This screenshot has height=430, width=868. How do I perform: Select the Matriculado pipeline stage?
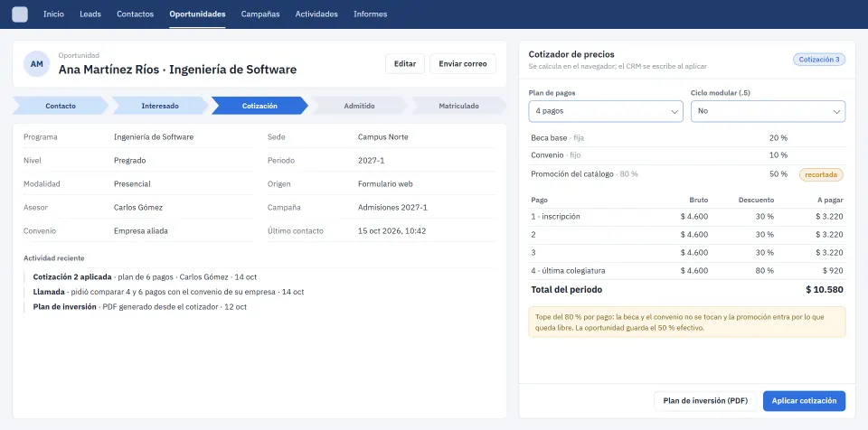tap(459, 106)
